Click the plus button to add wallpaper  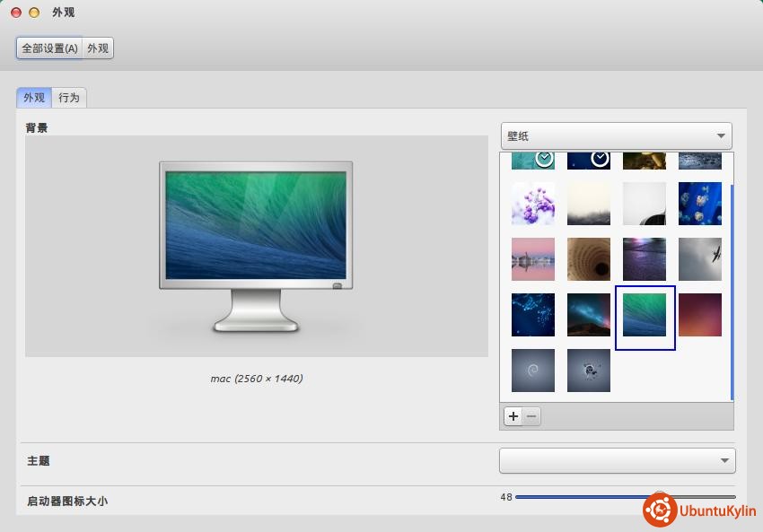[x=513, y=416]
